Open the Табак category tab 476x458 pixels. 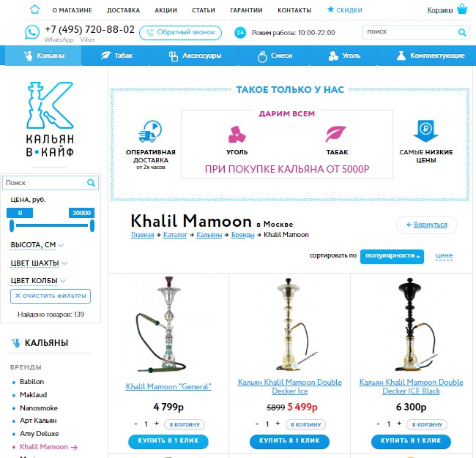(x=116, y=56)
